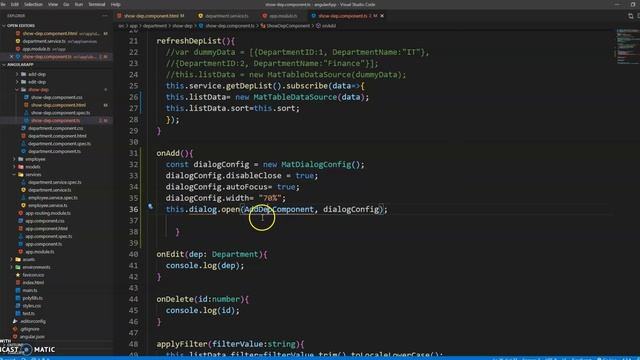The image size is (640, 360).
Task: Open the Selection menu
Action: [33, 4]
